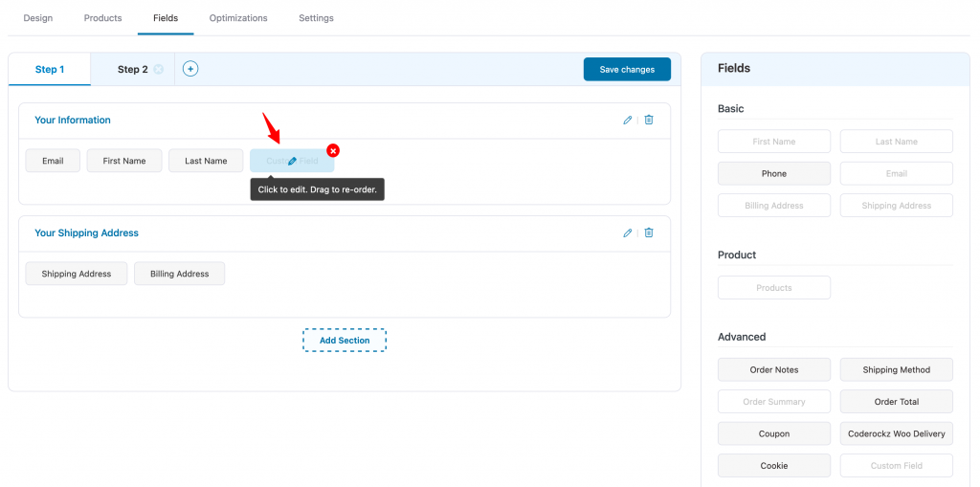
Task: Click the Basic group heading
Action: pos(730,109)
